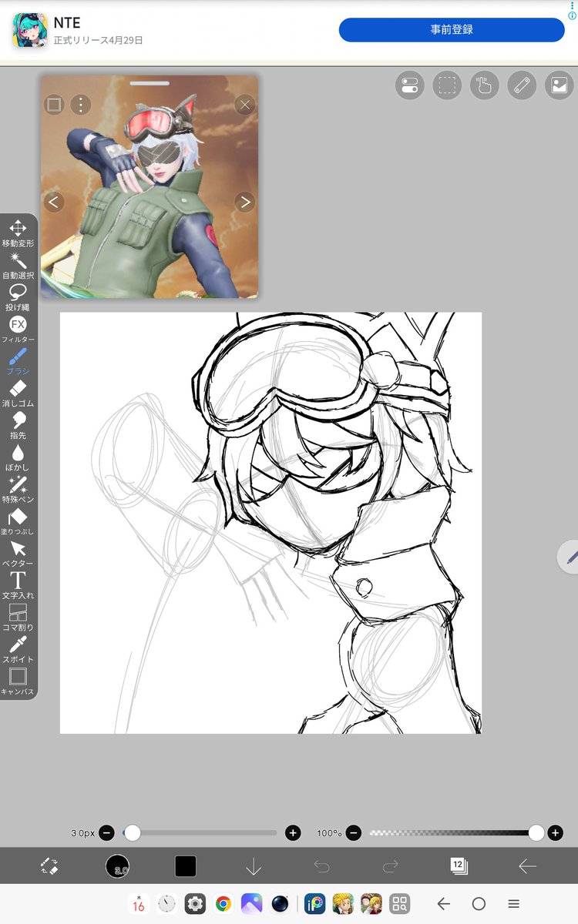Open reference window three-dot menu
The image size is (578, 924).
click(x=80, y=105)
